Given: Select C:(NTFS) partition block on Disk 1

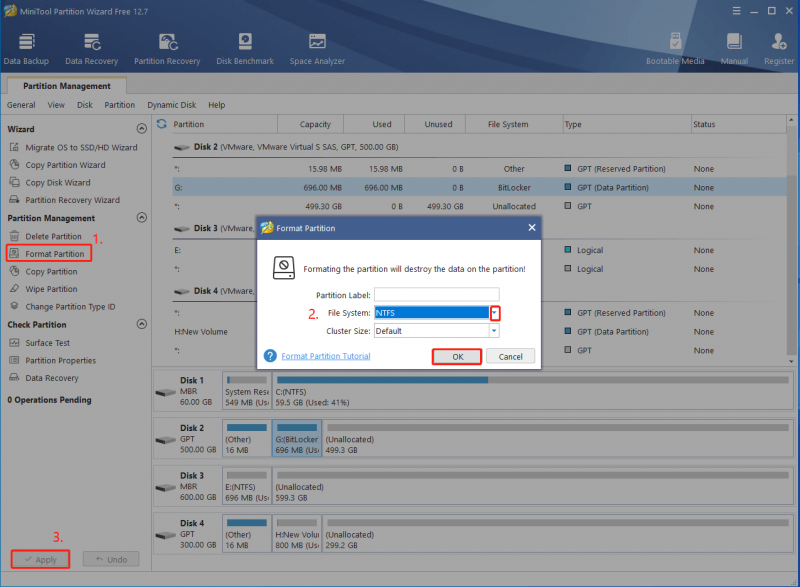Looking at the screenshot, I should 532,391.
